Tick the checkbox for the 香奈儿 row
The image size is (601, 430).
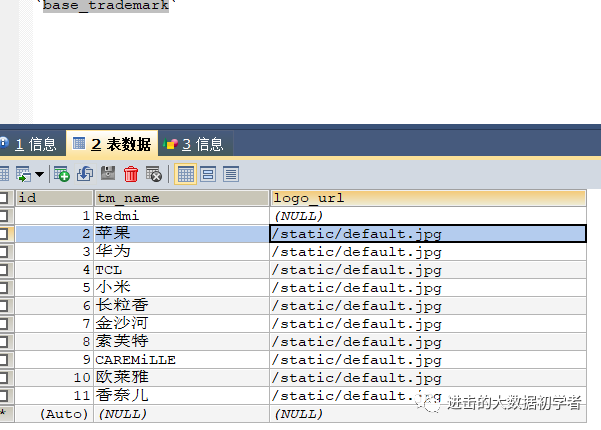pyautogui.click(x=4, y=396)
